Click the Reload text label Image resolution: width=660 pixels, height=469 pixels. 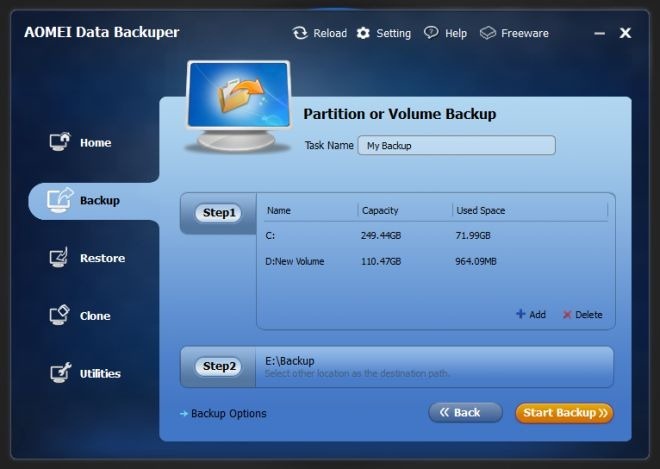click(330, 33)
